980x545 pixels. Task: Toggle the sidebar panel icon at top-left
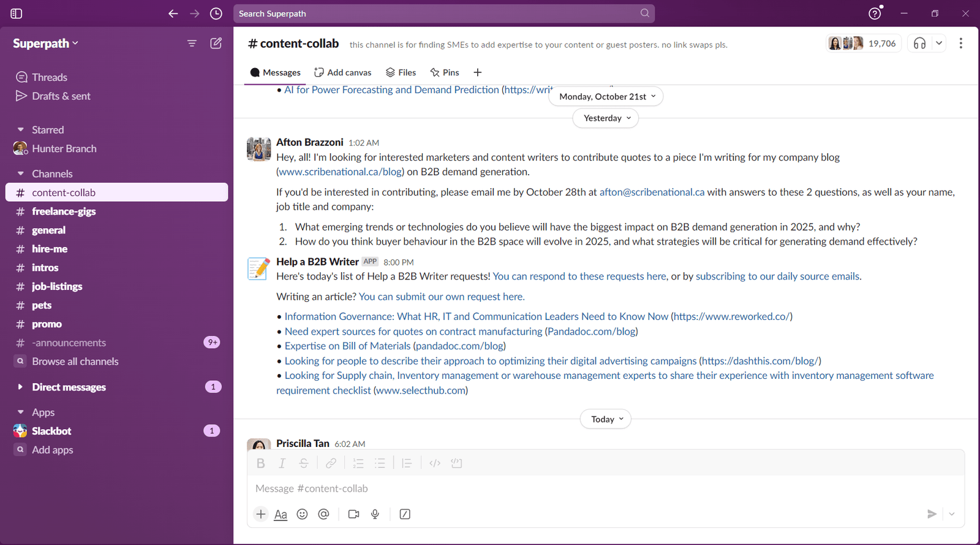17,13
